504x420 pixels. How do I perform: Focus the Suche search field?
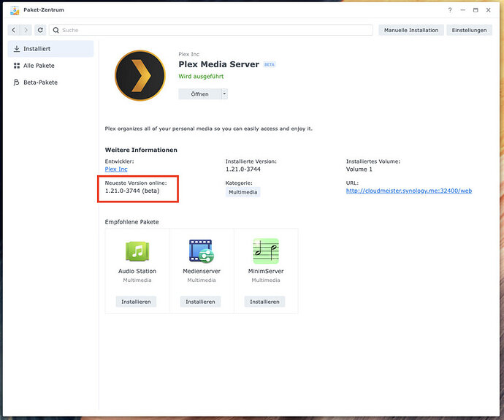211,30
